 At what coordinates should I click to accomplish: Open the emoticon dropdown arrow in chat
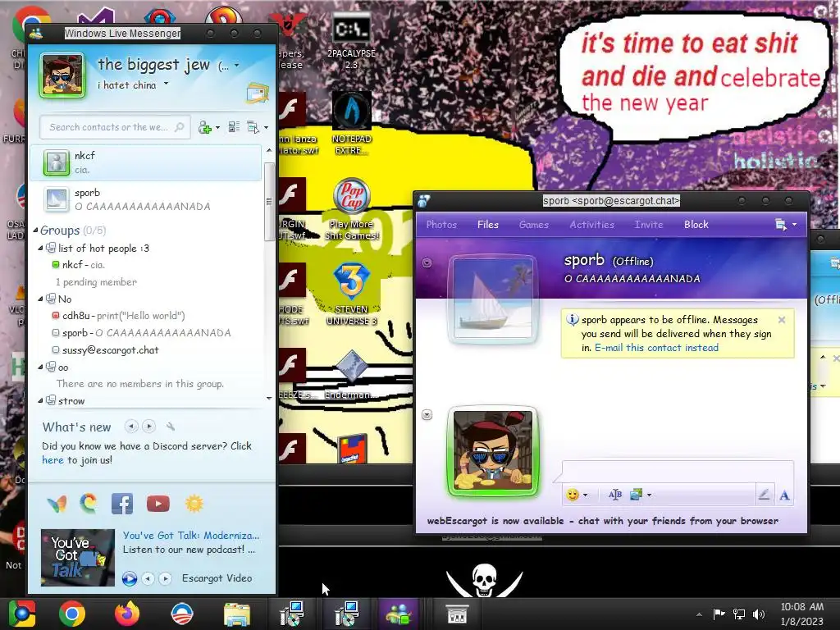pos(585,495)
